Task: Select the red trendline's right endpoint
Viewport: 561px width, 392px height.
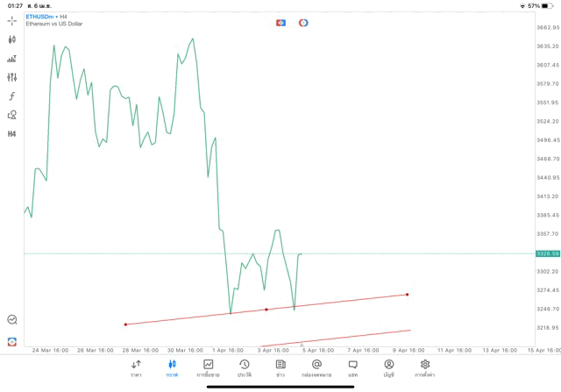Action: (x=408, y=295)
